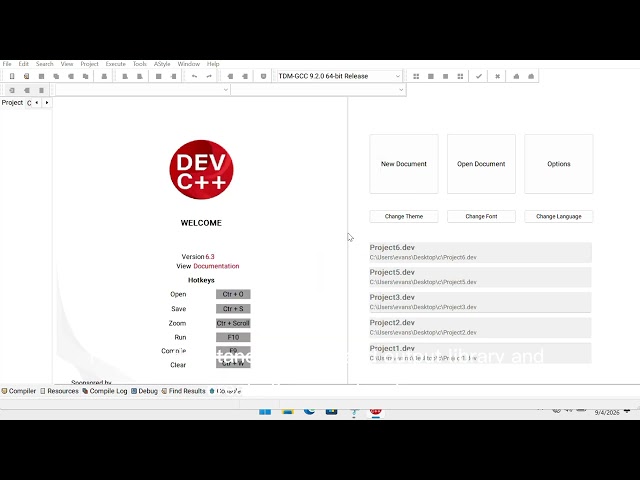Open the Project menu
Screen dimensions: 640x480
pyautogui.click(x=89, y=64)
